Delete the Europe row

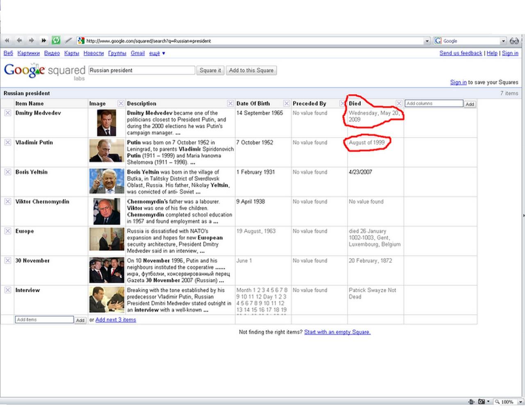point(8,231)
